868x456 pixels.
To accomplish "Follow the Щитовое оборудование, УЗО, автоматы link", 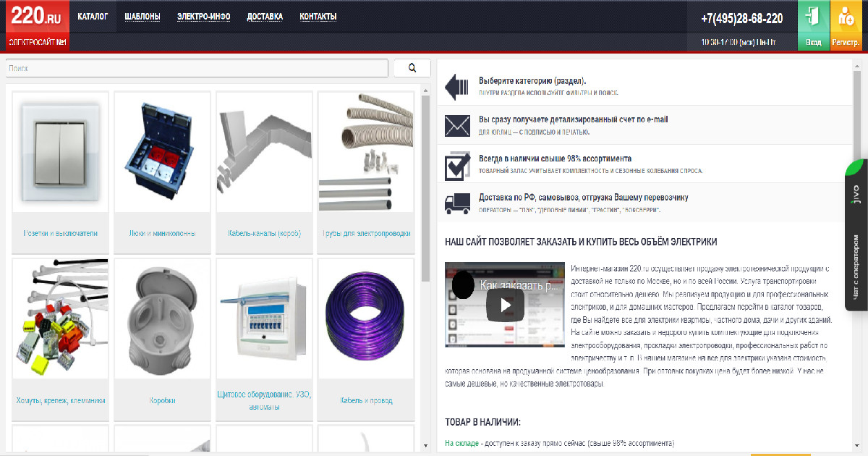I will pyautogui.click(x=264, y=400).
